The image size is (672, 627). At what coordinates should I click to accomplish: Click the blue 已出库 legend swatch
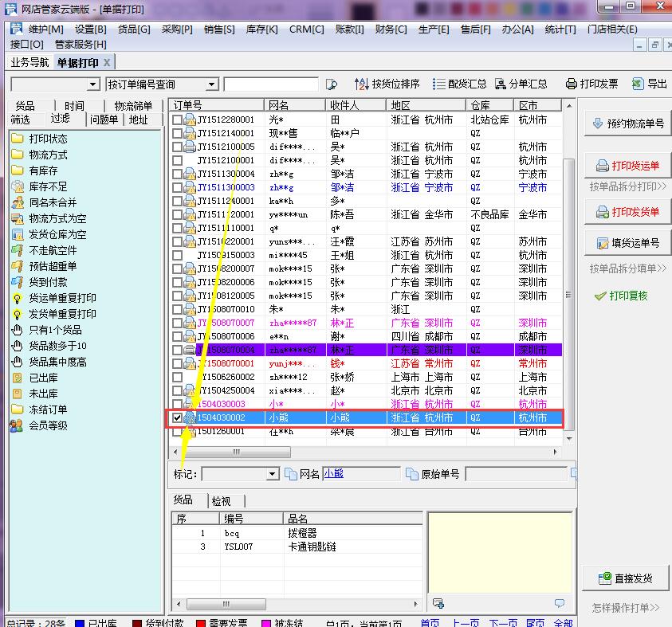[79, 624]
